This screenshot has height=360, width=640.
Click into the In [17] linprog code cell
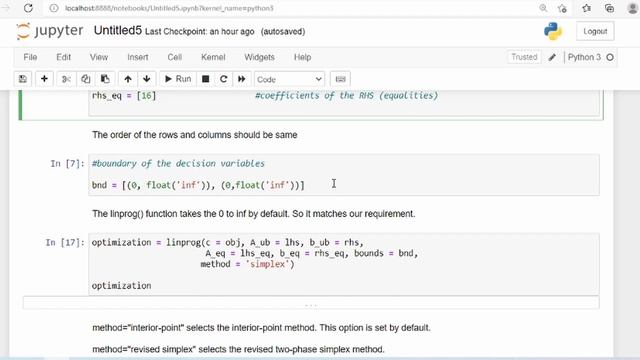(x=344, y=264)
